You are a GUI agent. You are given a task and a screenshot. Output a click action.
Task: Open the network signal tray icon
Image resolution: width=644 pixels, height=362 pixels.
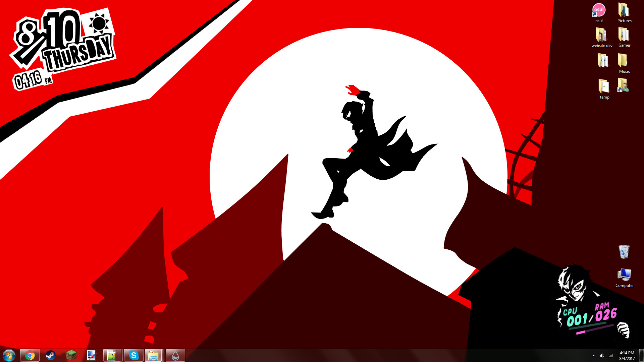[610, 356]
